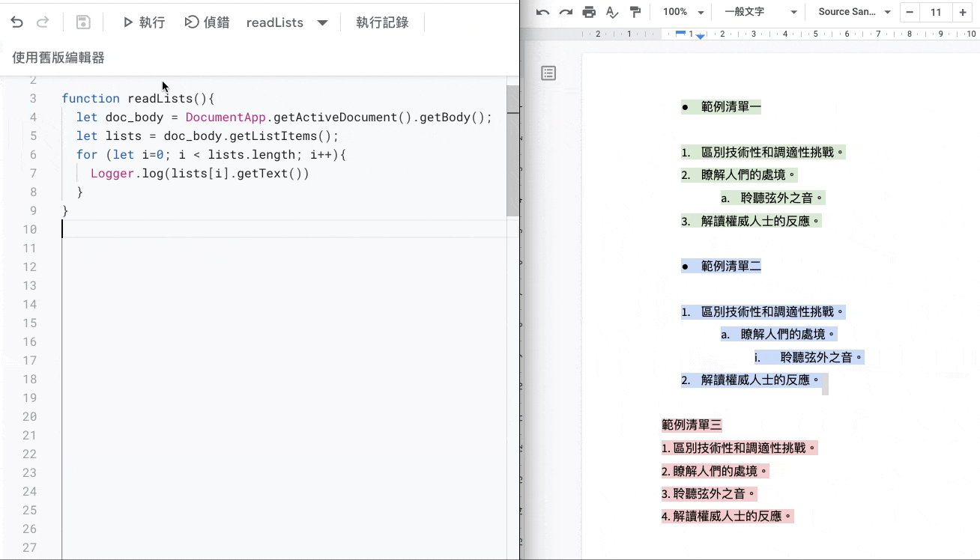This screenshot has width=980, height=560.
Task: Open the 執行記錄 execution log
Action: pos(382,22)
